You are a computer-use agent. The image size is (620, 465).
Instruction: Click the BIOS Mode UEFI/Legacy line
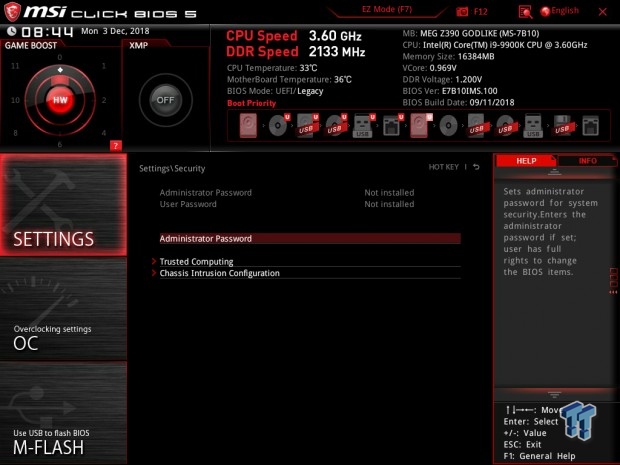pos(275,91)
